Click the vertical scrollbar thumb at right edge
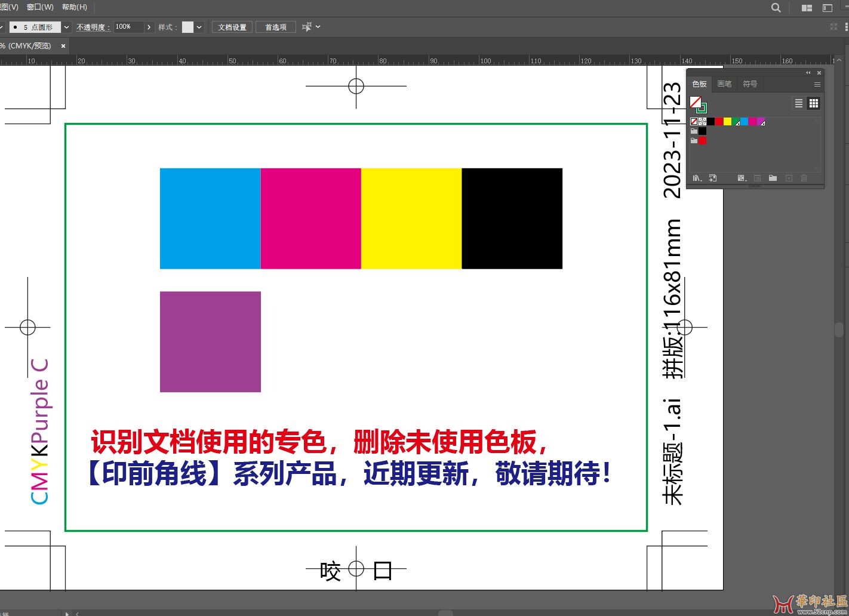Image resolution: width=849 pixels, height=616 pixels. point(839,329)
